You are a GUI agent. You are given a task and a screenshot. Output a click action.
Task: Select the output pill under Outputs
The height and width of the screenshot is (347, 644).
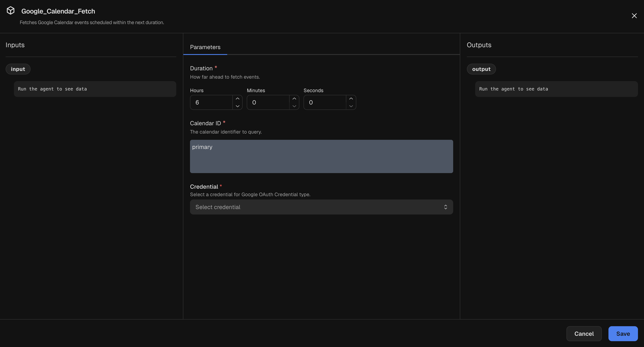tap(481, 69)
